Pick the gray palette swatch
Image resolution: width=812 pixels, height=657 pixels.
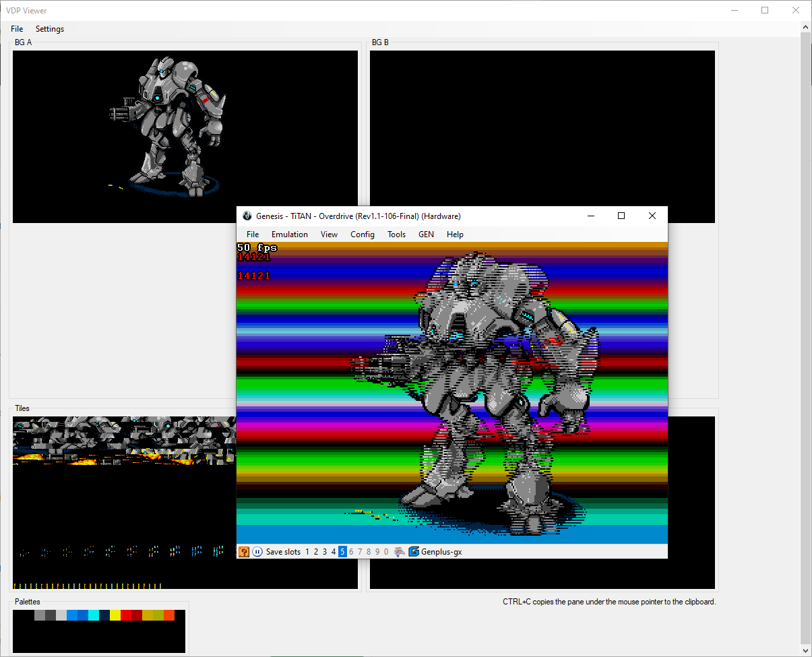pos(40,615)
